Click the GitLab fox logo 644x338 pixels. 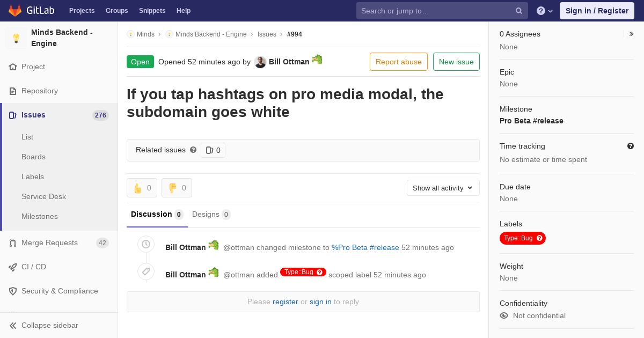click(15, 10)
